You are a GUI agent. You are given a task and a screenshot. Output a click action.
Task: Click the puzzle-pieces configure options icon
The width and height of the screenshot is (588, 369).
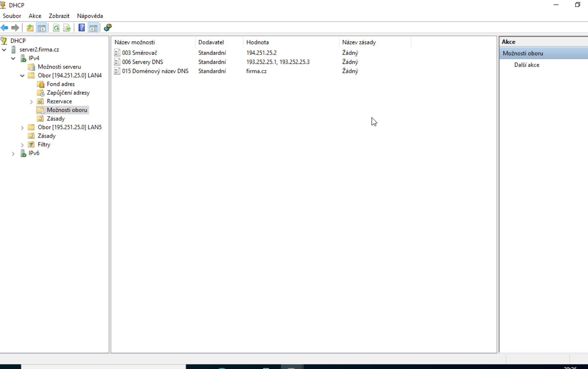[108, 28]
